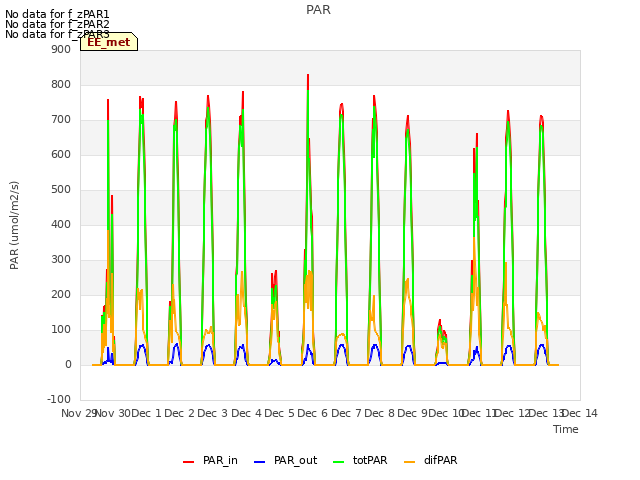Click the 300 y-axis tick label
Image resolution: width=640 pixels, height=480 pixels.
pos(61,260)
